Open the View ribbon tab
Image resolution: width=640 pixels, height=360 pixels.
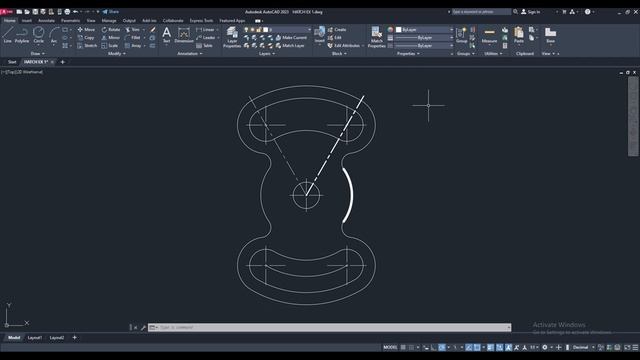click(91, 20)
